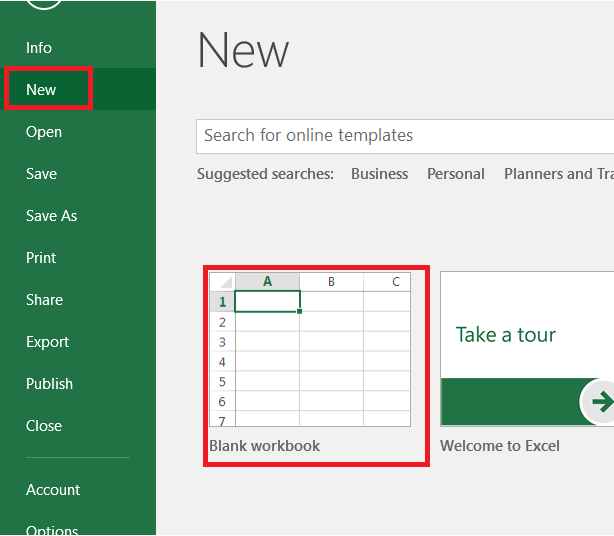
Task: Open Save As options
Action: 51,216
